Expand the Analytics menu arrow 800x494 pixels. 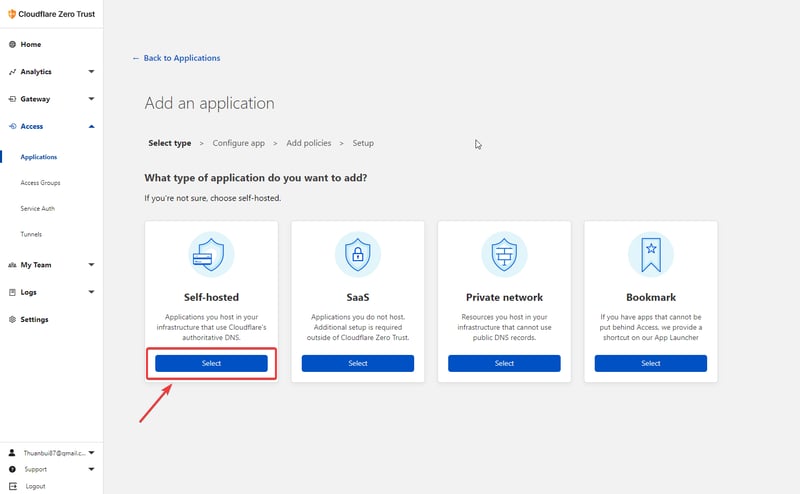click(x=91, y=72)
